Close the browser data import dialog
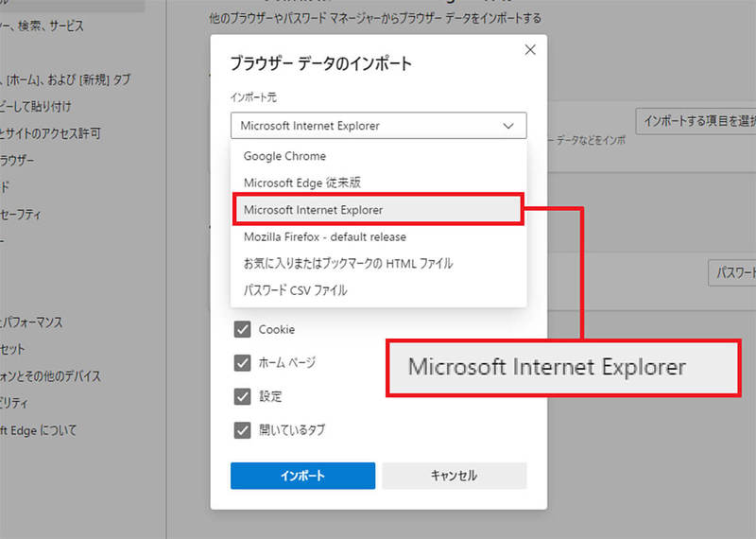This screenshot has width=756, height=539. coord(530,50)
